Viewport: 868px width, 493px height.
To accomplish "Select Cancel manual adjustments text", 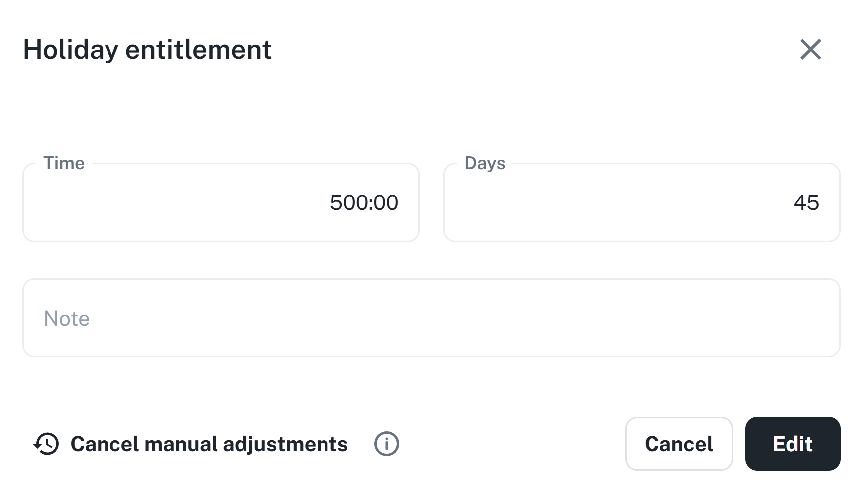I will point(209,444).
